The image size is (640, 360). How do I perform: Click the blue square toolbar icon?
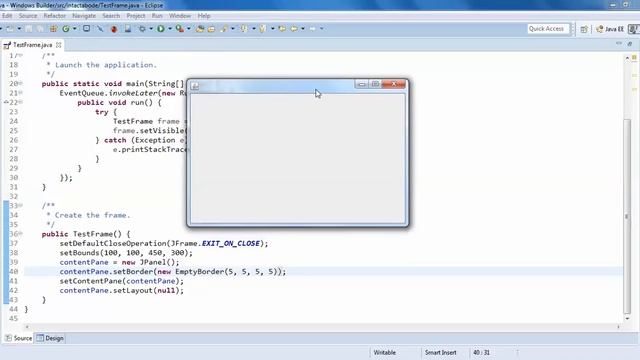pyautogui.click(x=87, y=29)
